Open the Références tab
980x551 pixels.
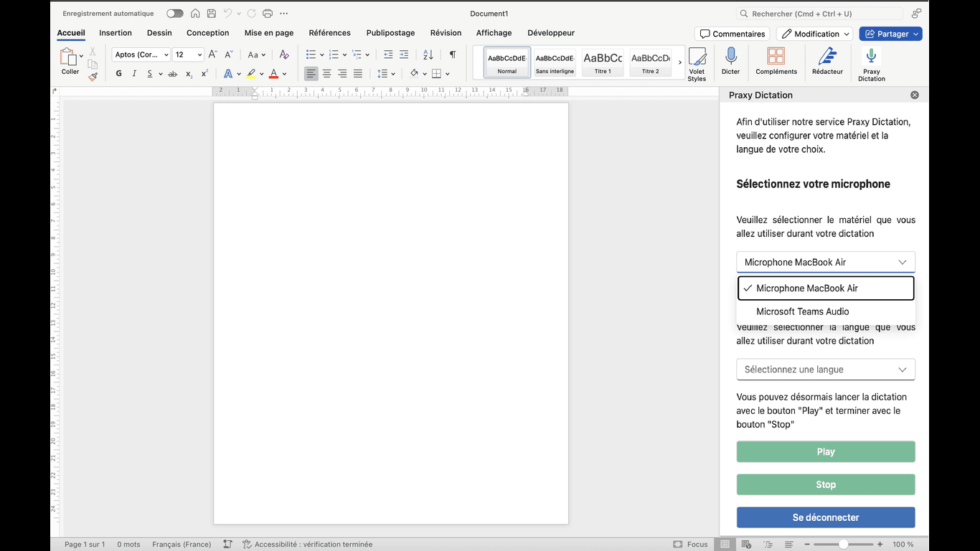tap(330, 33)
